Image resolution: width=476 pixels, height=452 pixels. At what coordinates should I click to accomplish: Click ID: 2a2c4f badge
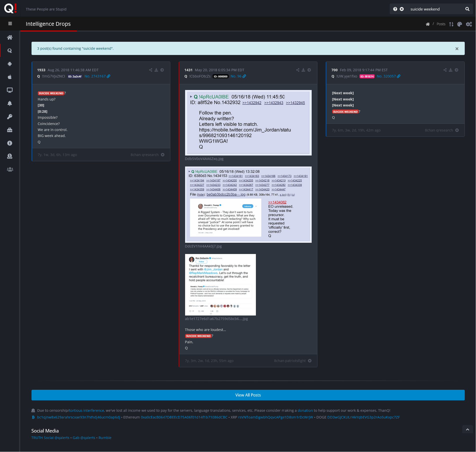coord(75,76)
